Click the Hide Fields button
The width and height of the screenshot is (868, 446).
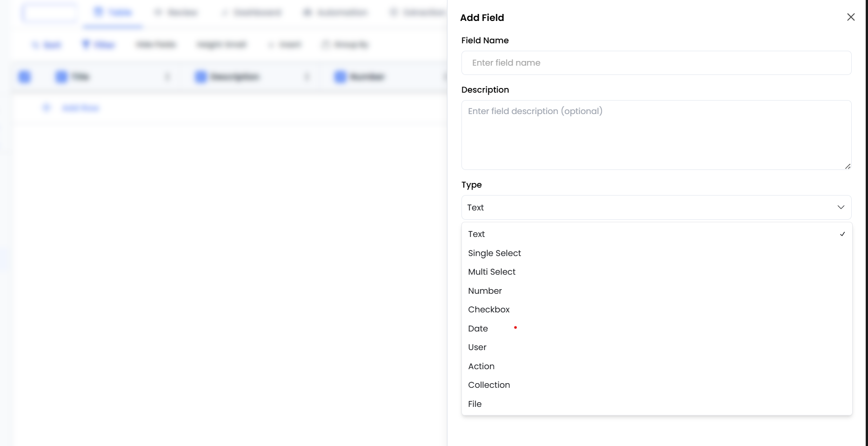[x=156, y=44]
